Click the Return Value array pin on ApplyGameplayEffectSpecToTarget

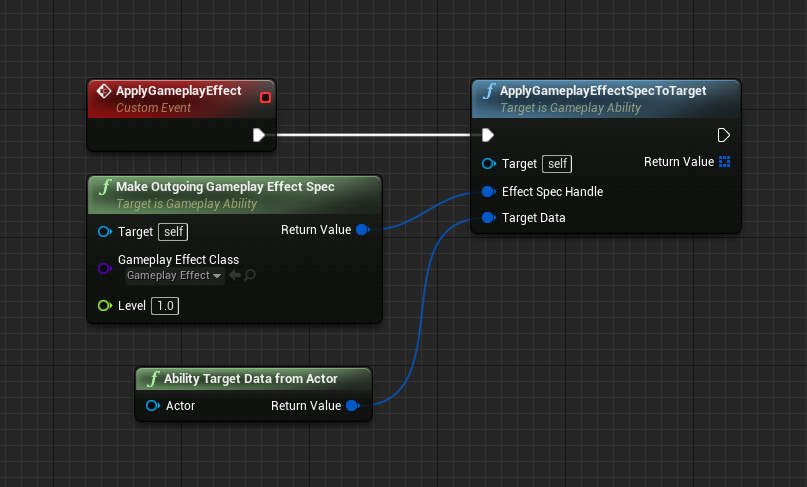pos(725,162)
